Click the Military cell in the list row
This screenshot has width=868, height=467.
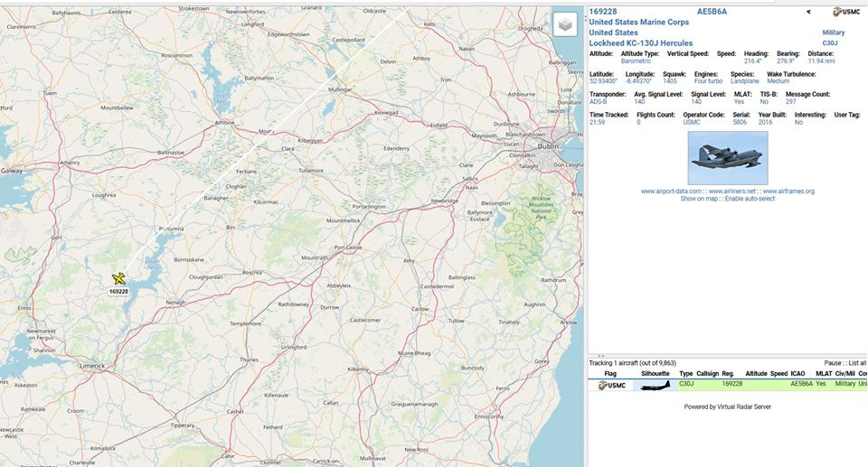844,384
